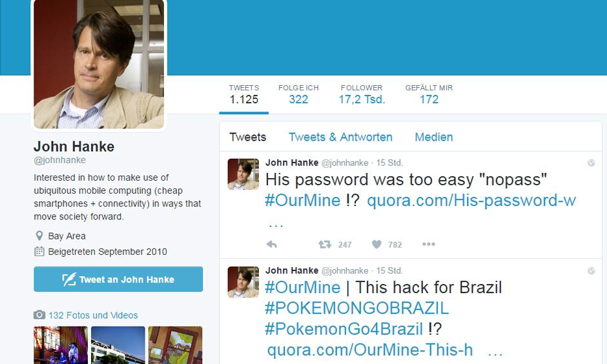The width and height of the screenshot is (607, 364).
Task: Click the globe icon on first tweet
Action: [x=591, y=163]
